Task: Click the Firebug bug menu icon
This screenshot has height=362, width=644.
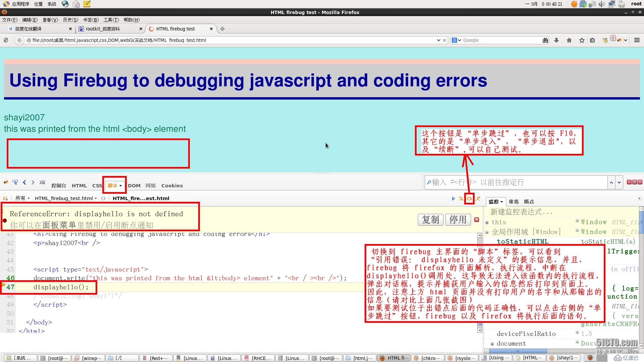Action: tap(6, 182)
